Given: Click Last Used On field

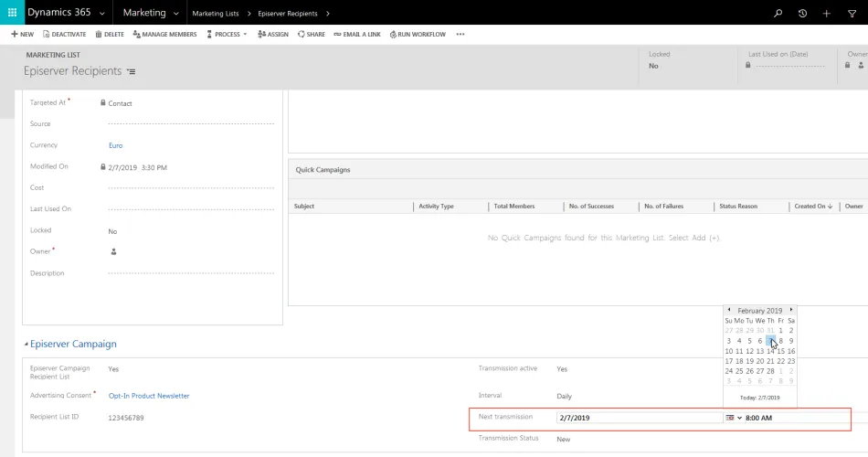Looking at the screenshot, I should tap(191, 209).
